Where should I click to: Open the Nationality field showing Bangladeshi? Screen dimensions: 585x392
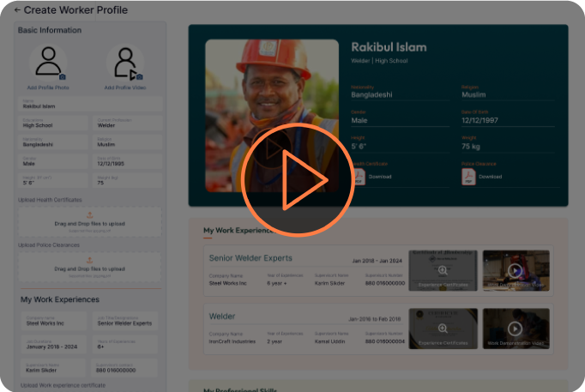(53, 142)
